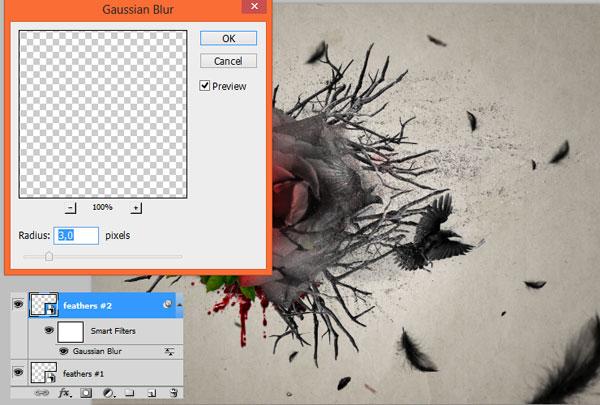Toggle the Preview checkbox
The image size is (600, 405).
(x=205, y=86)
